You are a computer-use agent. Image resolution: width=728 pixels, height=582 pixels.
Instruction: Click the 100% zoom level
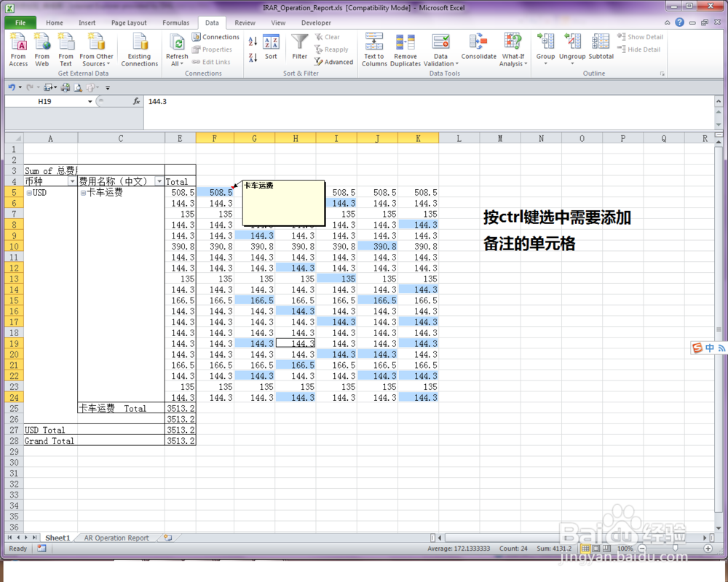625,549
